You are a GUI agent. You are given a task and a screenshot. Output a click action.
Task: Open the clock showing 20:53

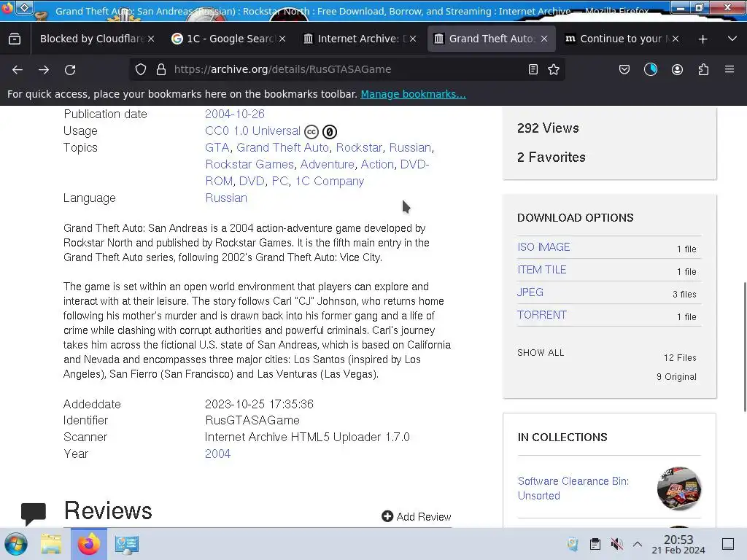pos(678,544)
